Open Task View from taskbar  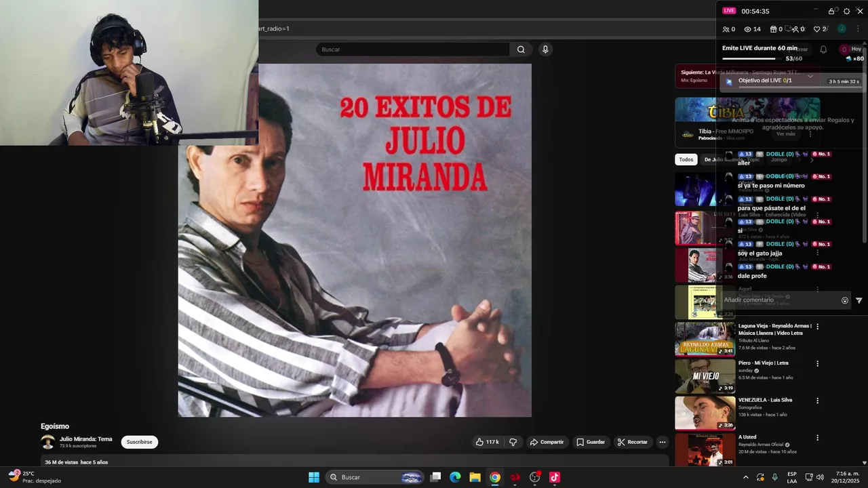point(436,477)
